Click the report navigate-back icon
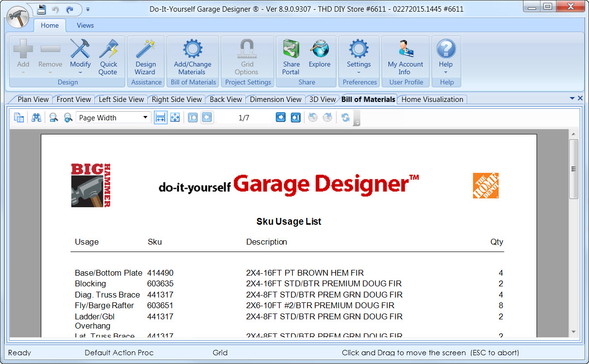589x364 pixels. (313, 117)
